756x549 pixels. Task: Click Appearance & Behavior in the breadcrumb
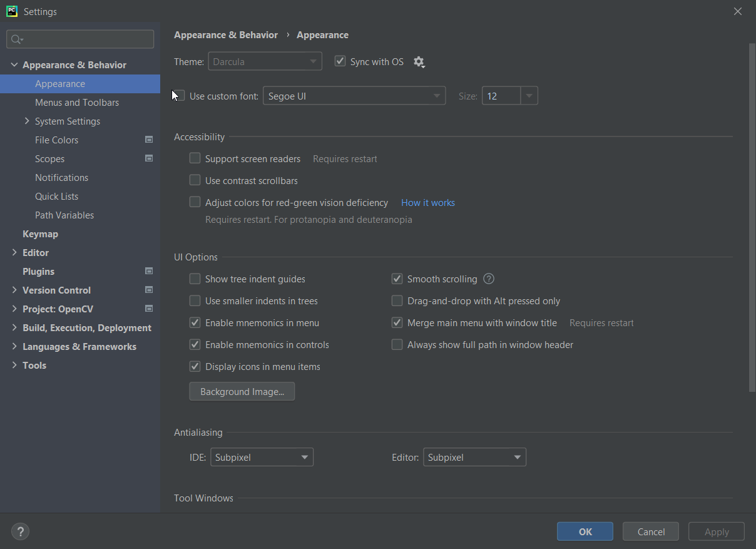(x=226, y=34)
